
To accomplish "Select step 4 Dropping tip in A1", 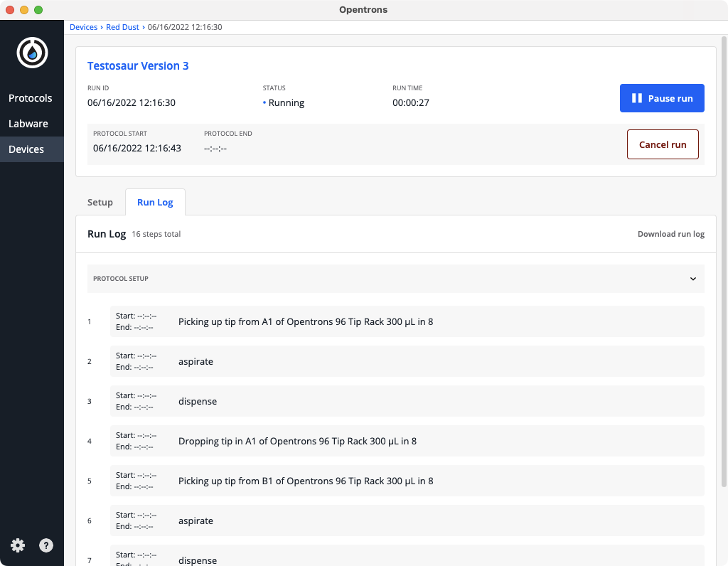I will (x=407, y=441).
